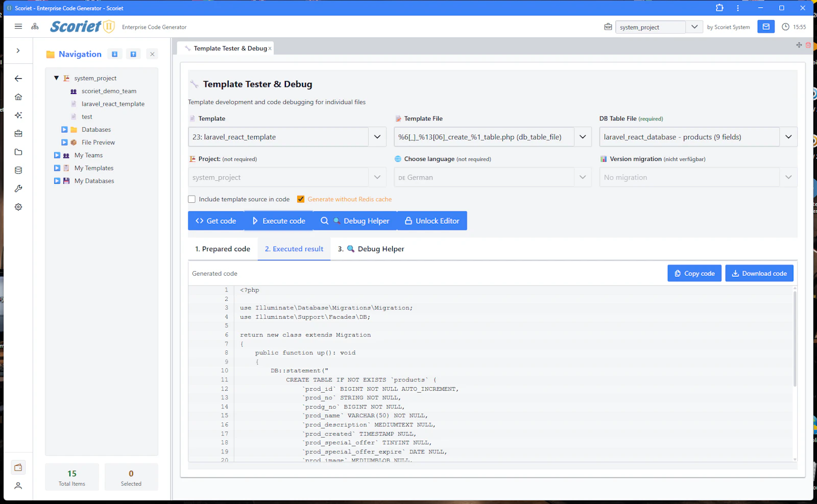Screen dimensions: 817x504
Task: Click the sparkle AI icon in sidebar
Action: point(18,115)
